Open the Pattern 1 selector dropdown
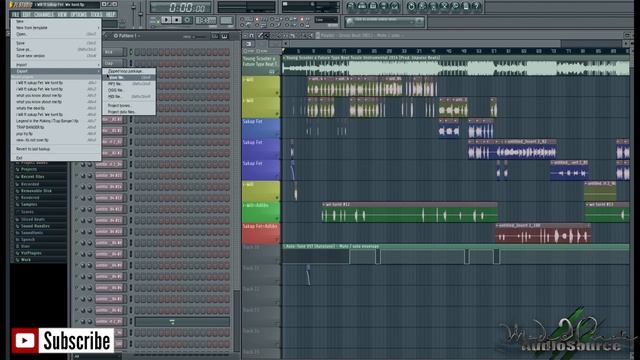Viewport: 640px width, 360px height. pyautogui.click(x=126, y=36)
